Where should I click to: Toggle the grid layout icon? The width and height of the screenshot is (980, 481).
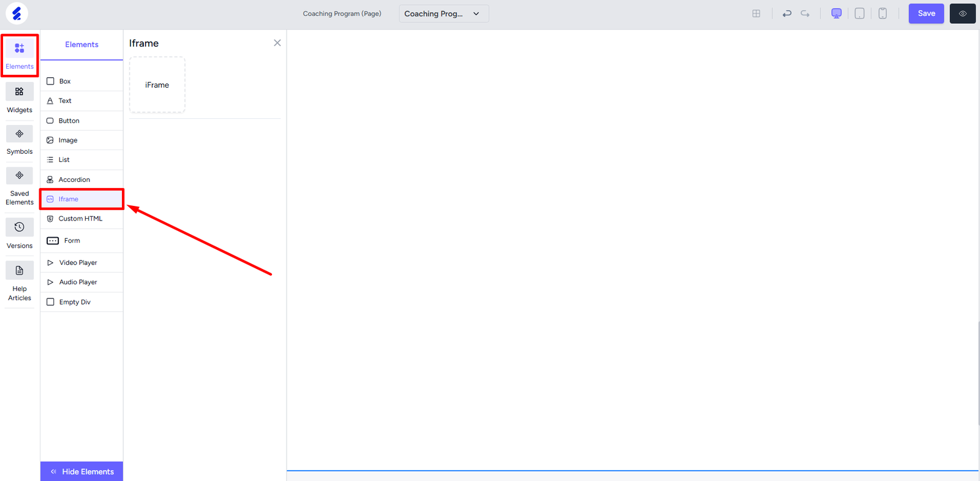756,13
